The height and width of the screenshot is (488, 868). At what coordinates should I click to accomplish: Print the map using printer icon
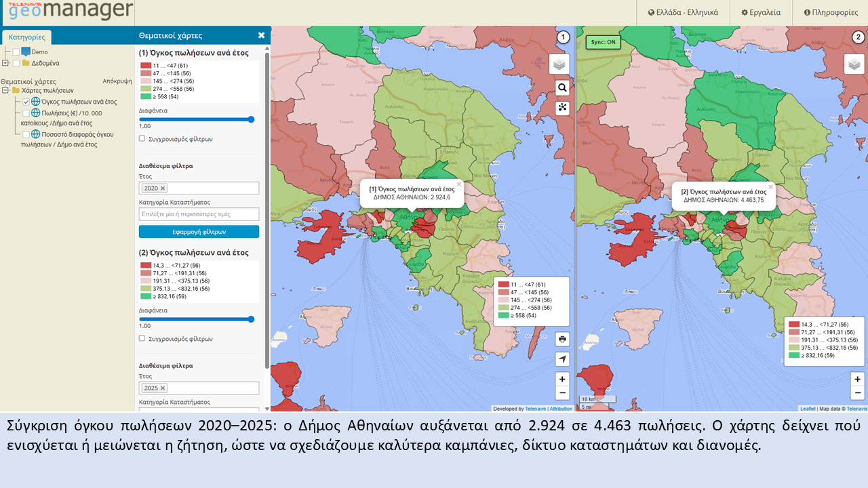[x=562, y=339]
